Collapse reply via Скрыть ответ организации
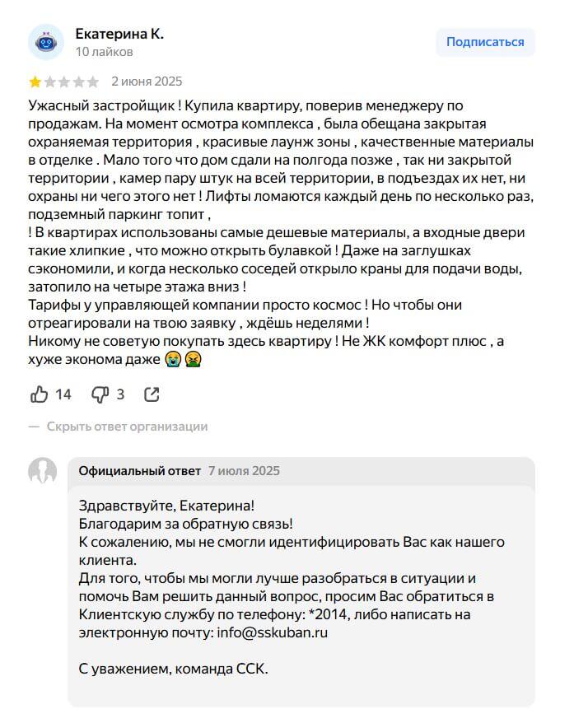The width and height of the screenshot is (588, 723). click(128, 427)
